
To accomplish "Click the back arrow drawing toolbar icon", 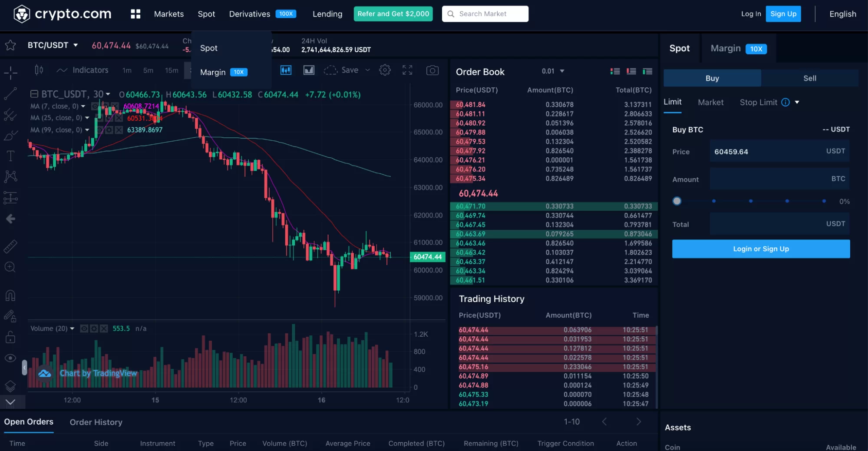I will pyautogui.click(x=10, y=219).
